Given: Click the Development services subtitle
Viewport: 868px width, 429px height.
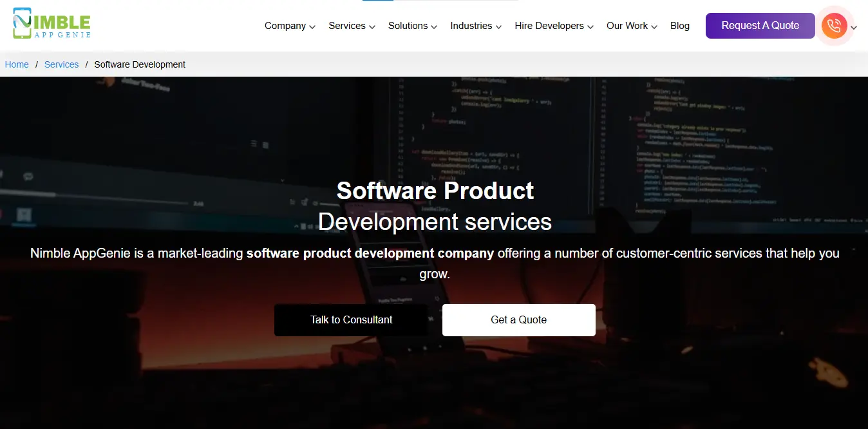Looking at the screenshot, I should 435,222.
